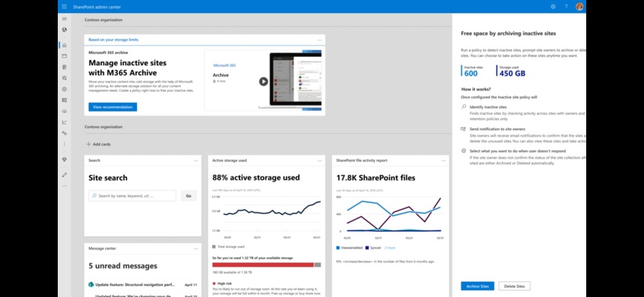The height and width of the screenshot is (297, 644).
Task: Open the user profile avatar
Action: (x=579, y=6)
